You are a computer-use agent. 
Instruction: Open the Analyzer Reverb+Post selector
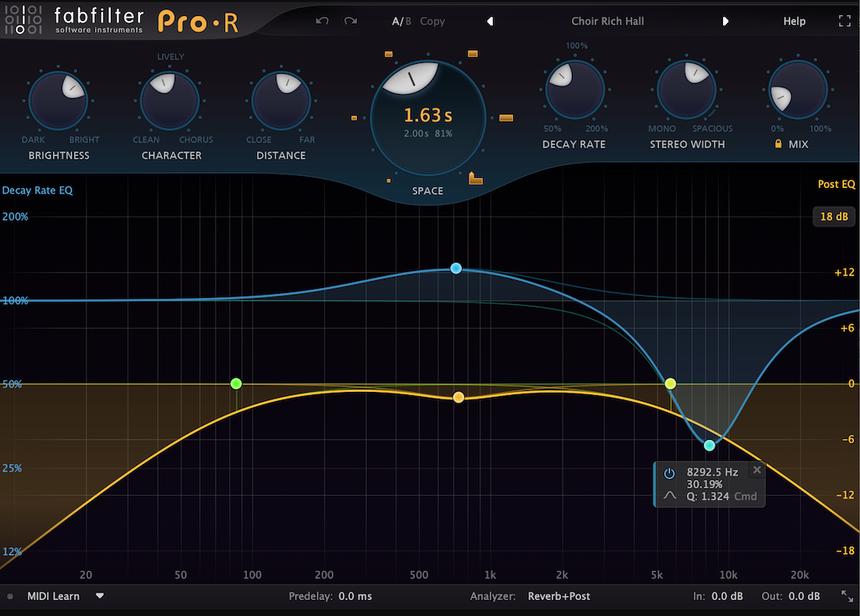coord(558,596)
